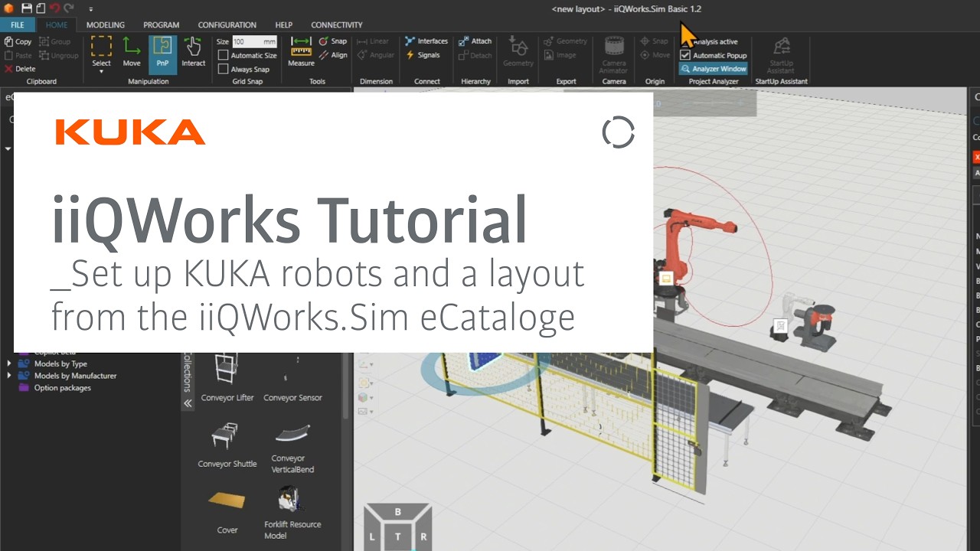Click the Align tool in Tools group
The width and height of the screenshot is (980, 551).
click(x=333, y=55)
